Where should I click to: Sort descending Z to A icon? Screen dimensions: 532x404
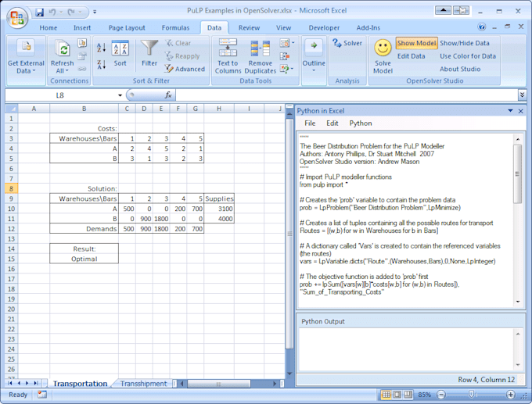102,64
